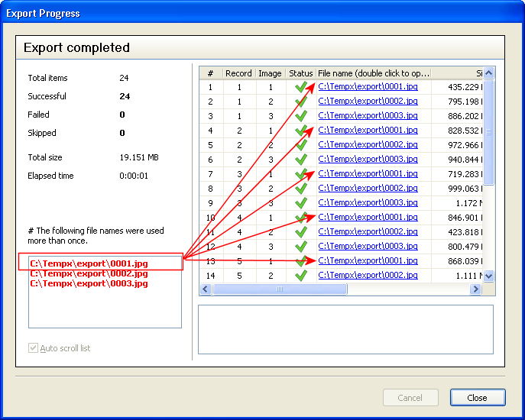The height and width of the screenshot is (420, 525).
Task: Click the disabled Cancel button
Action: [x=410, y=398]
